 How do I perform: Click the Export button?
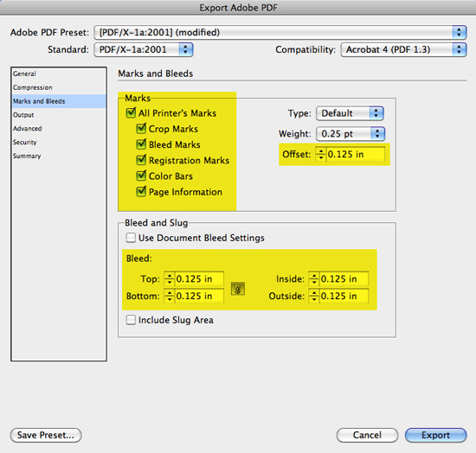click(435, 435)
